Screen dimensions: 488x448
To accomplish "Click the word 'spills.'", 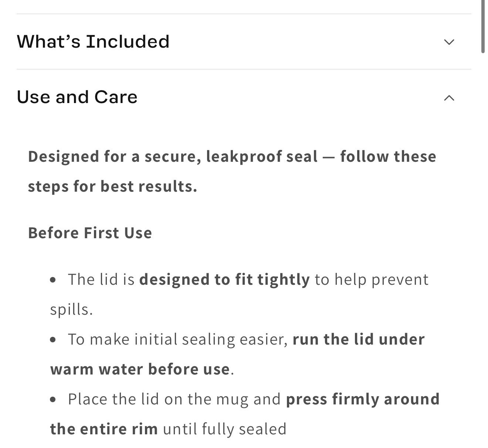I will 71,310.
